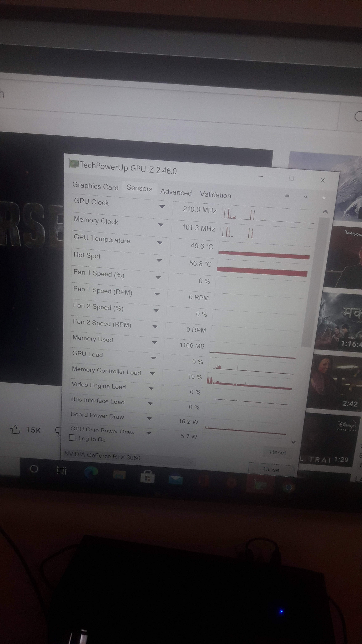362x644 pixels.
Task: Click the Reset button
Action: [x=278, y=452]
